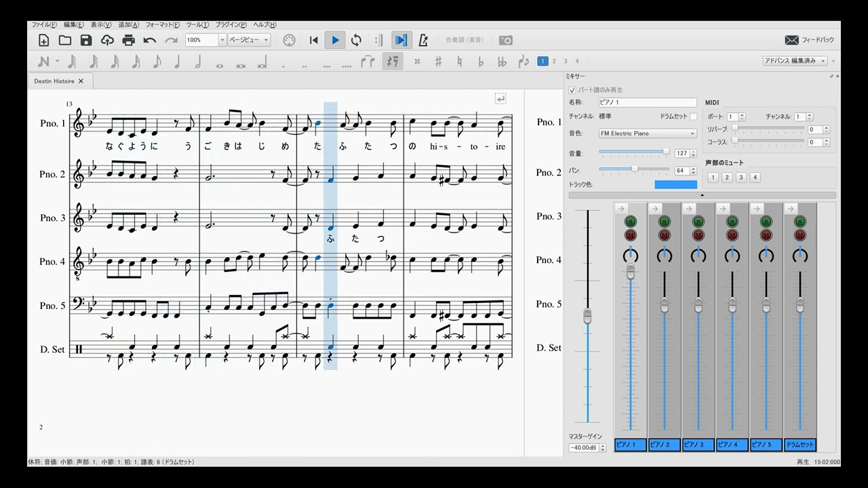Open the FM Electric Piano sound dropdown

(x=648, y=134)
